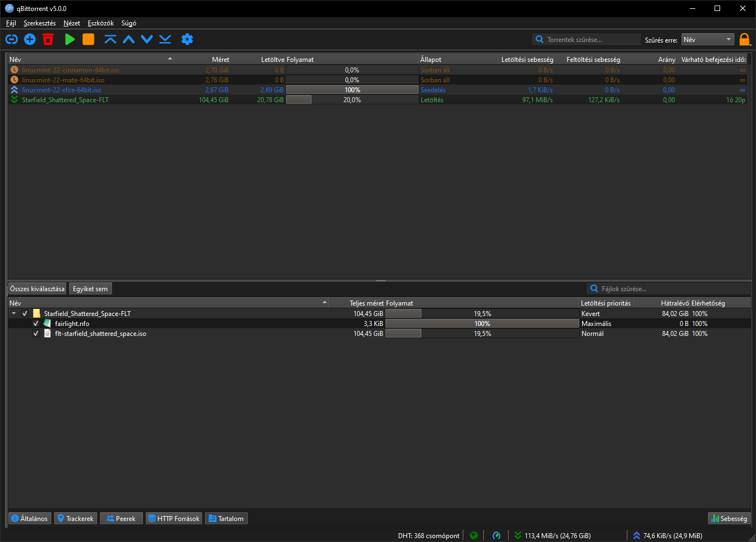Screen dimensions: 756x542
Task: Click flt-starfield_shattered_space.iso file icon
Action: (x=47, y=333)
